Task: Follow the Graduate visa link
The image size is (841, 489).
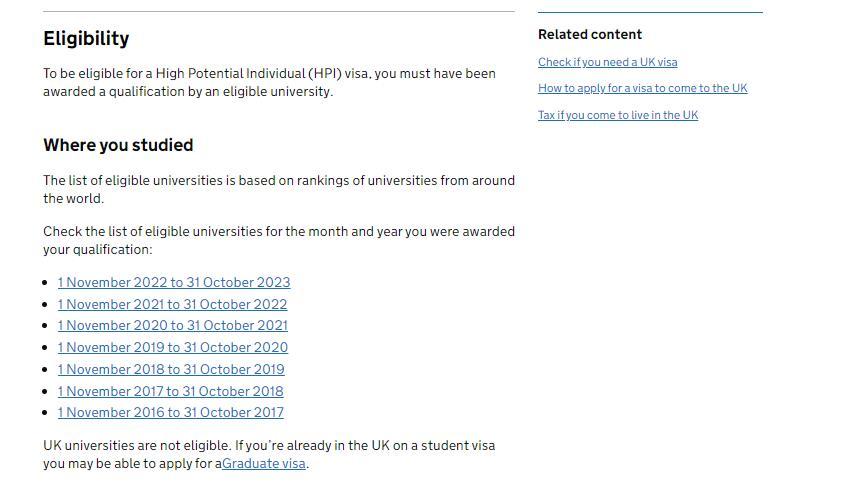Action: coord(264,463)
